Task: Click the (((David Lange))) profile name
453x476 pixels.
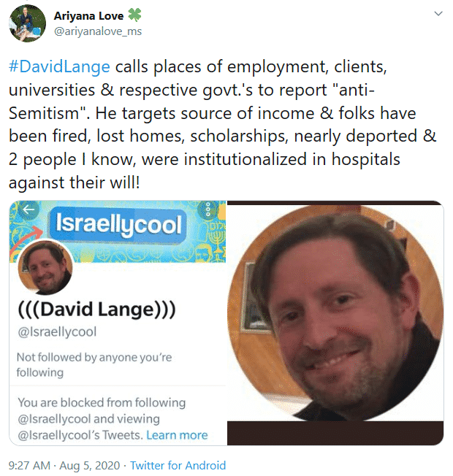Action: pos(97,310)
